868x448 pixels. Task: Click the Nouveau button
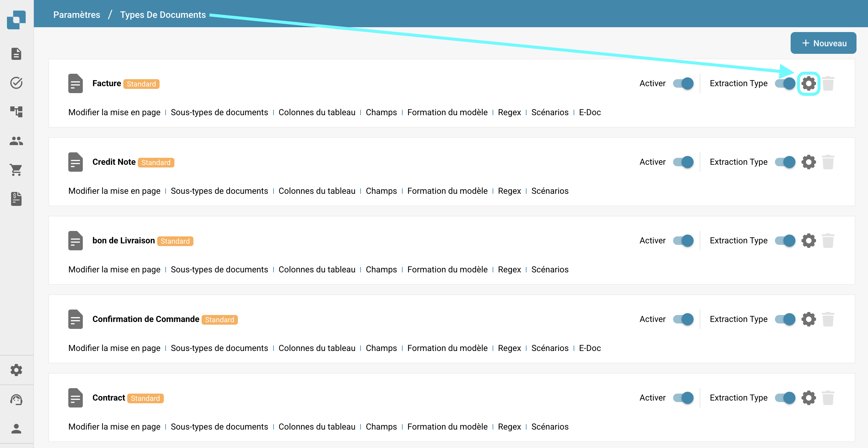point(823,43)
